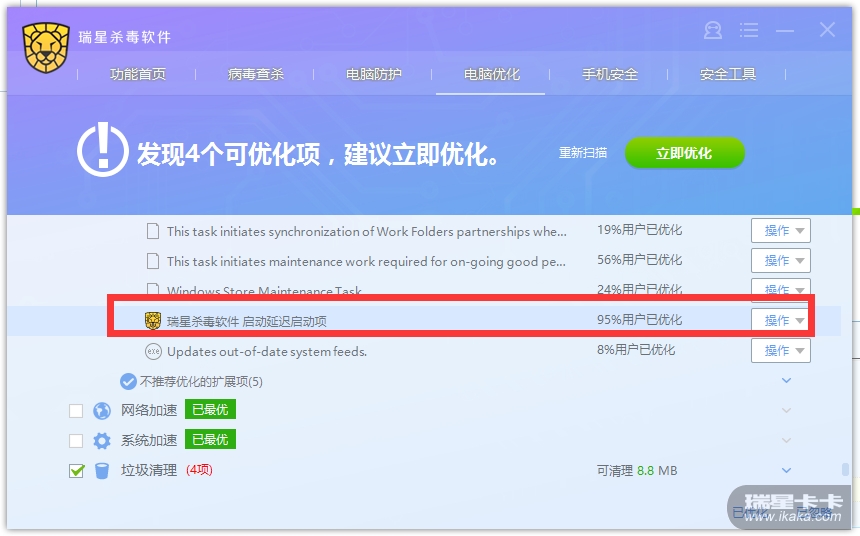Switch to the 安全工具 tab
Screen dimensions: 860x536
pos(727,74)
